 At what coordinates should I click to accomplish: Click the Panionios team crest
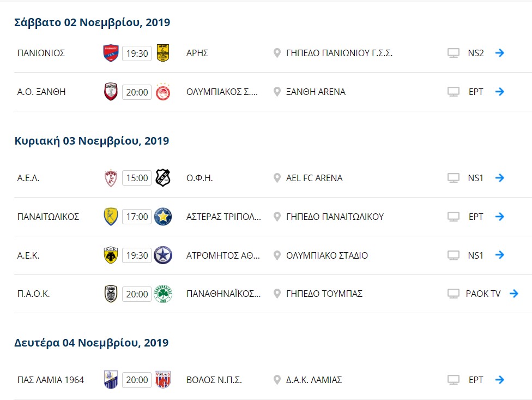(111, 53)
